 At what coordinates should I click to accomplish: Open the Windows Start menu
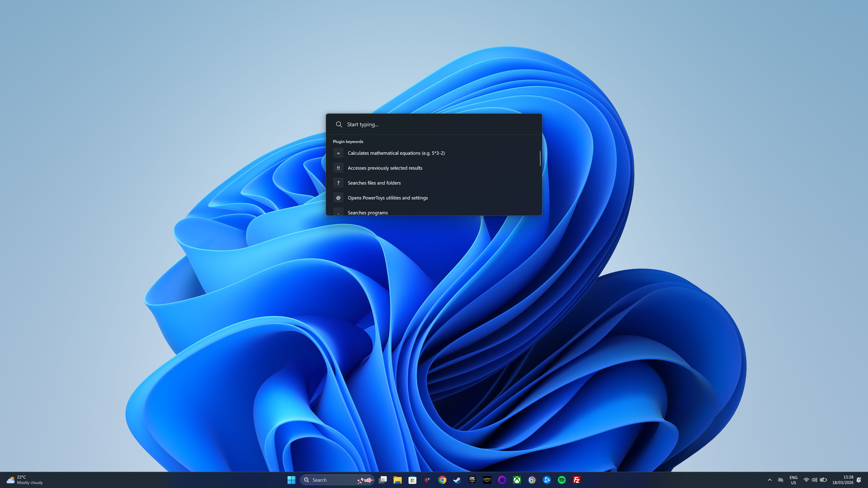point(291,480)
